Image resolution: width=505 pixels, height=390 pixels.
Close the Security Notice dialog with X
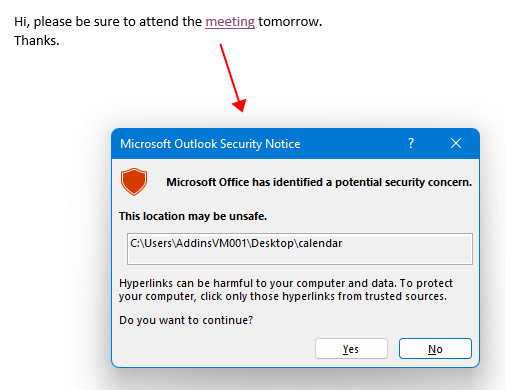click(x=456, y=143)
